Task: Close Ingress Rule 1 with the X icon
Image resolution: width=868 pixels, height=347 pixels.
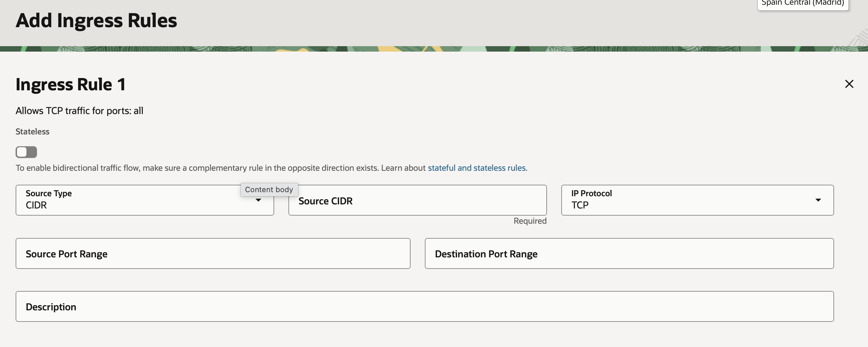Action: click(x=849, y=84)
